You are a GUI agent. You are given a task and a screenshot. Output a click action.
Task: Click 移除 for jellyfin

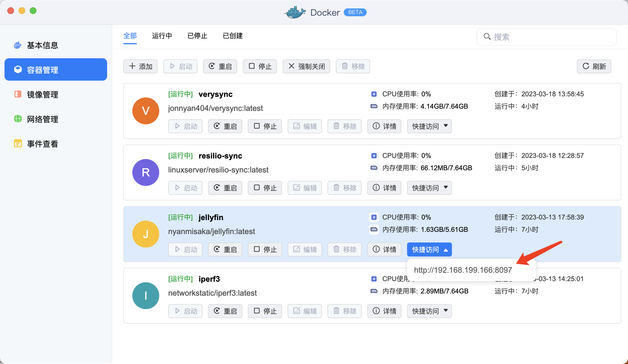point(345,249)
